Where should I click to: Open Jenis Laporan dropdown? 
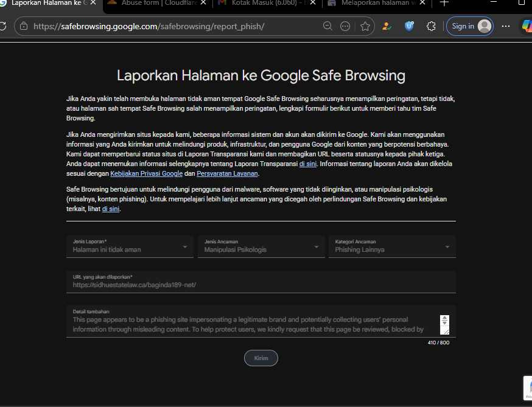(130, 246)
